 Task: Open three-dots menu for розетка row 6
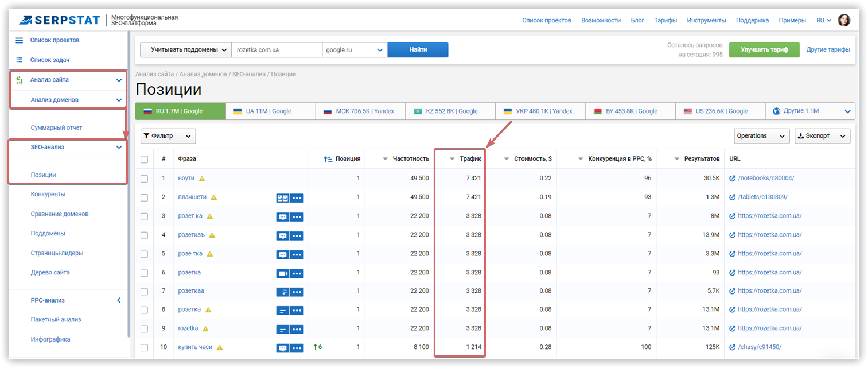pyautogui.click(x=297, y=273)
